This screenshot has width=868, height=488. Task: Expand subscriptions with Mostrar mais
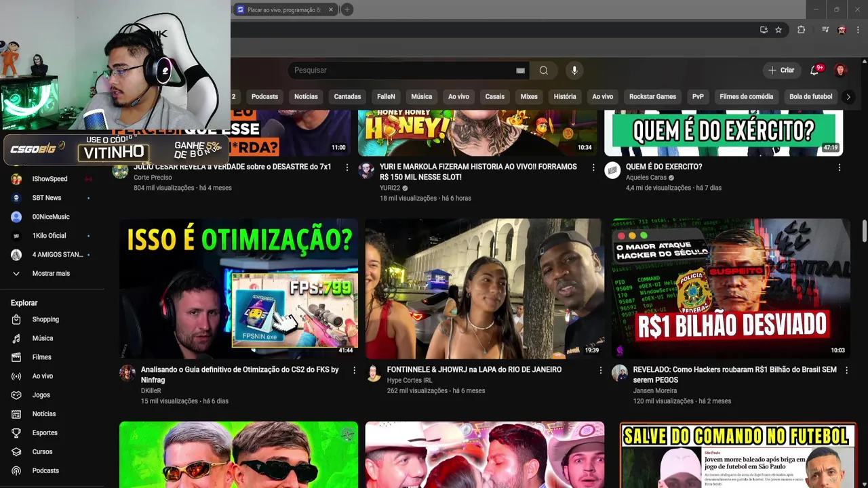[52, 274]
